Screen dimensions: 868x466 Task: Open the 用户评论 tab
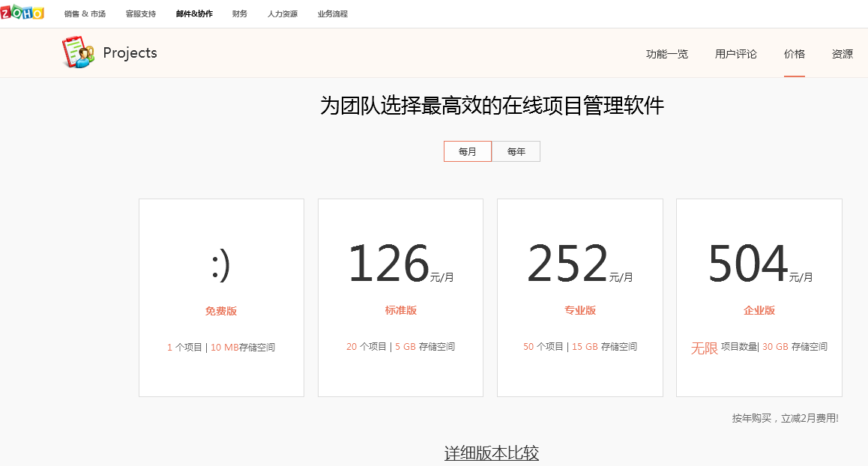(736, 54)
